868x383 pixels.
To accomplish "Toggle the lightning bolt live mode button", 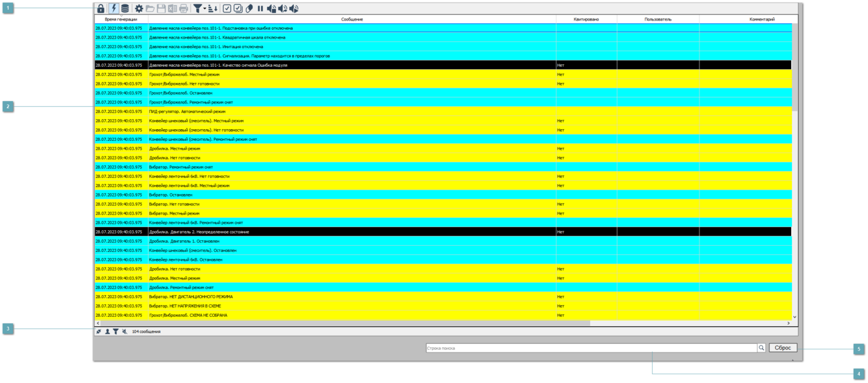I will [x=114, y=9].
